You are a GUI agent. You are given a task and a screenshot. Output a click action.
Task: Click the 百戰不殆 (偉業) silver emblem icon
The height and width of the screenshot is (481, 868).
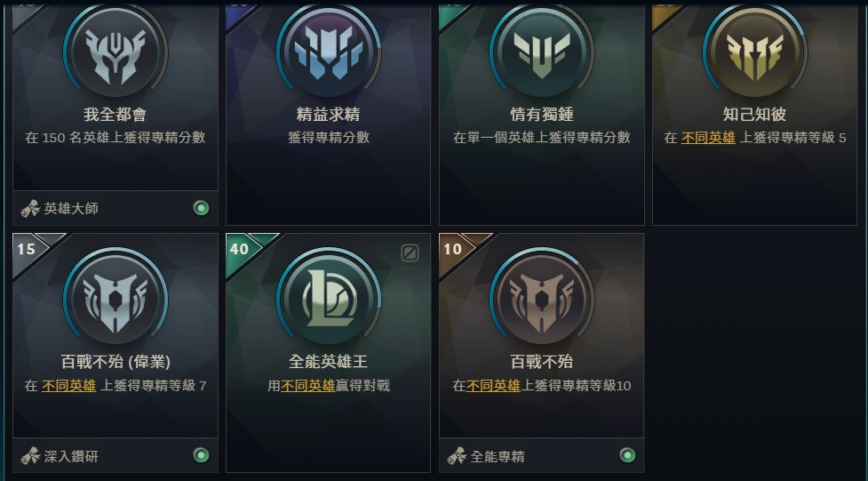click(115, 300)
